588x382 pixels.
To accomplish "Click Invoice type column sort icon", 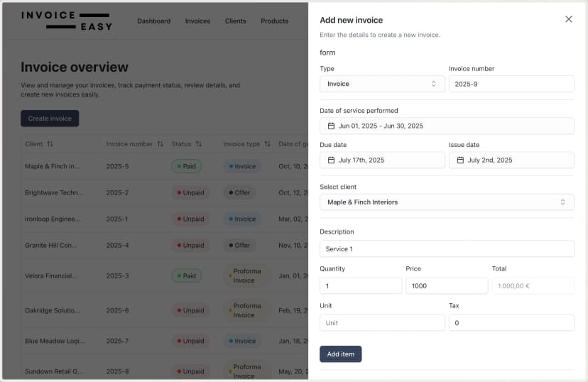I will point(267,143).
